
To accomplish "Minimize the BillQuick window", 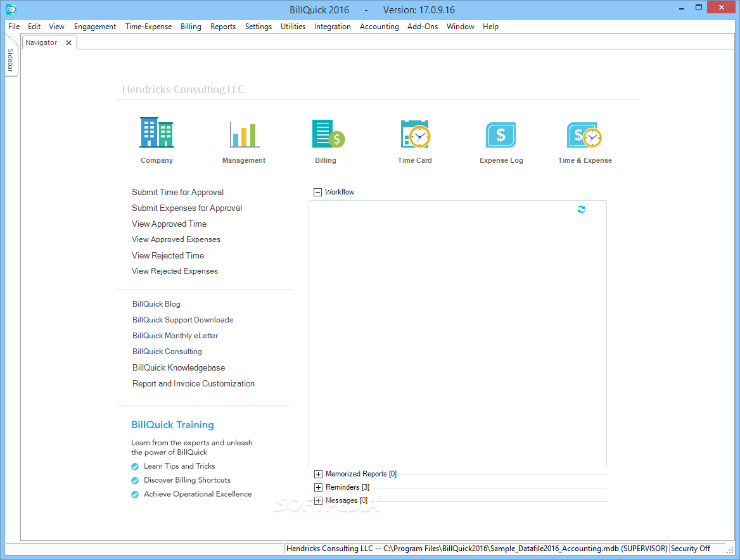I will click(682, 8).
